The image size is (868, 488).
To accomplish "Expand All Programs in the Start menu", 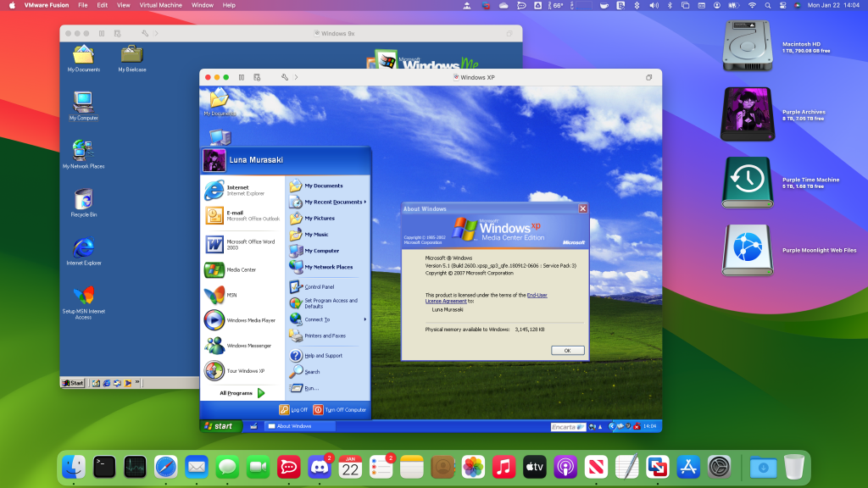I will pos(242,393).
